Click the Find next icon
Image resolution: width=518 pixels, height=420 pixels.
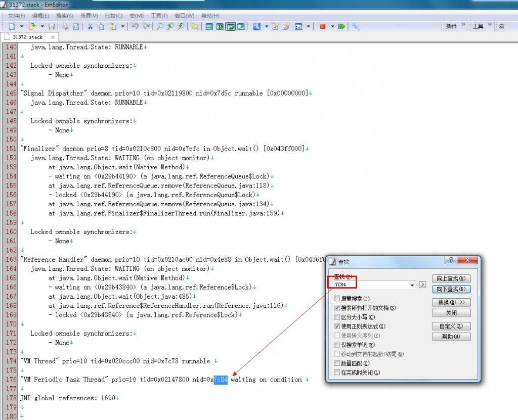tap(181, 26)
